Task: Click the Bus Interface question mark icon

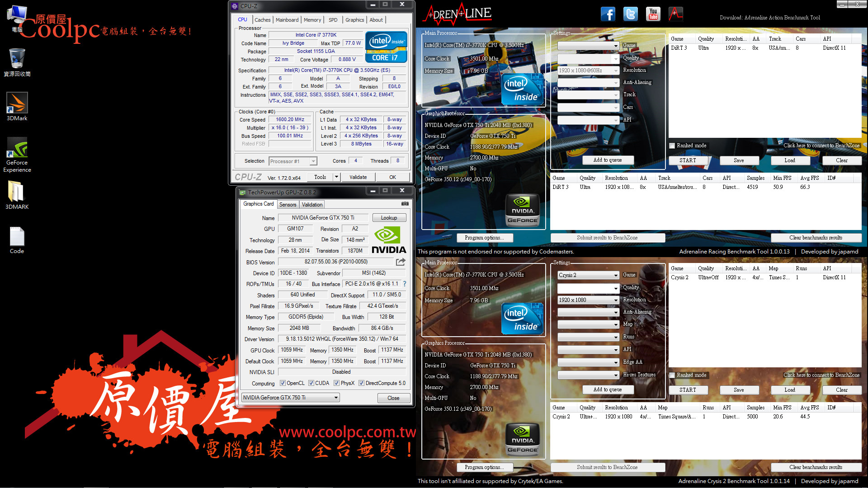Action: tap(405, 284)
